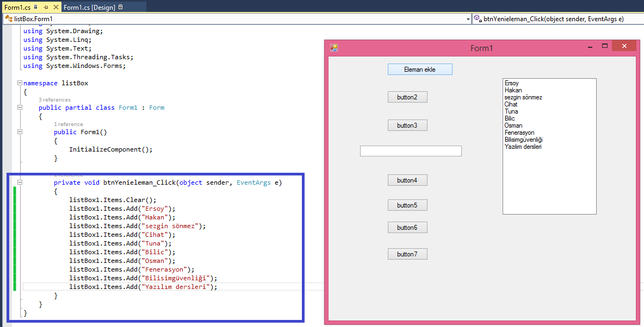Collapse the btnYenieleman_Click method block

click(x=20, y=183)
